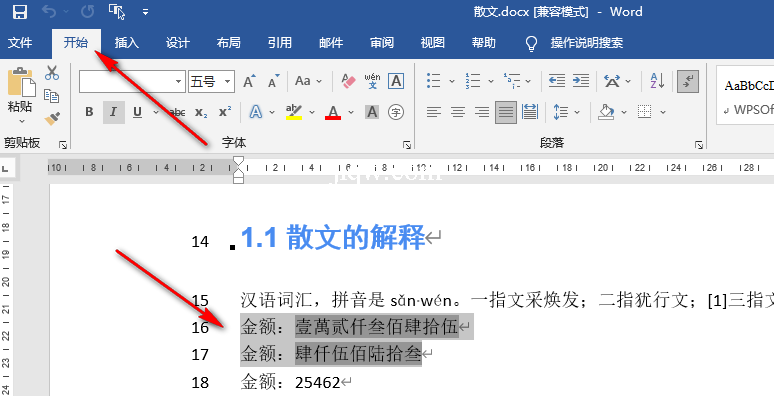Toggle Italic formatting
This screenshot has height=396, width=774.
[113, 112]
